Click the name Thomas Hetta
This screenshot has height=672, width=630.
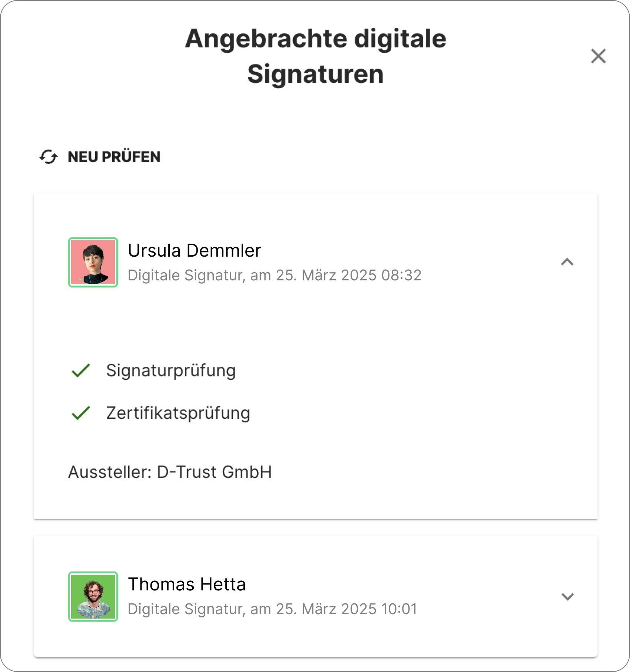tap(187, 584)
